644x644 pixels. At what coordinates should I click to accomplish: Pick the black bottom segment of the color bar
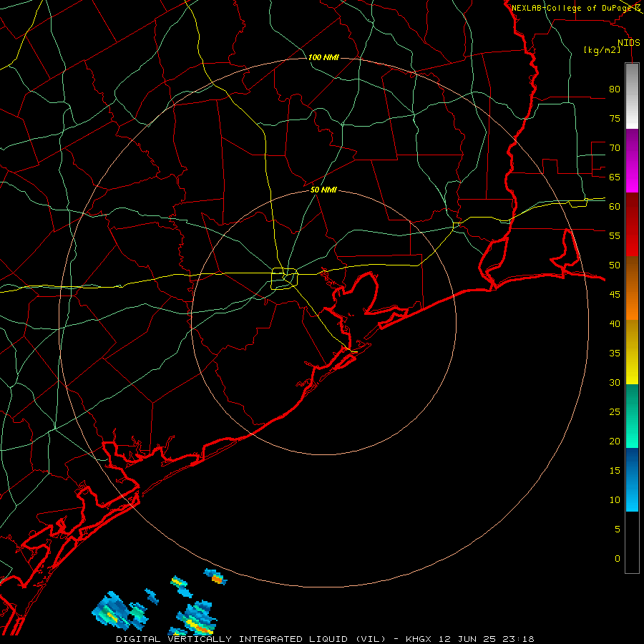pyautogui.click(x=632, y=542)
